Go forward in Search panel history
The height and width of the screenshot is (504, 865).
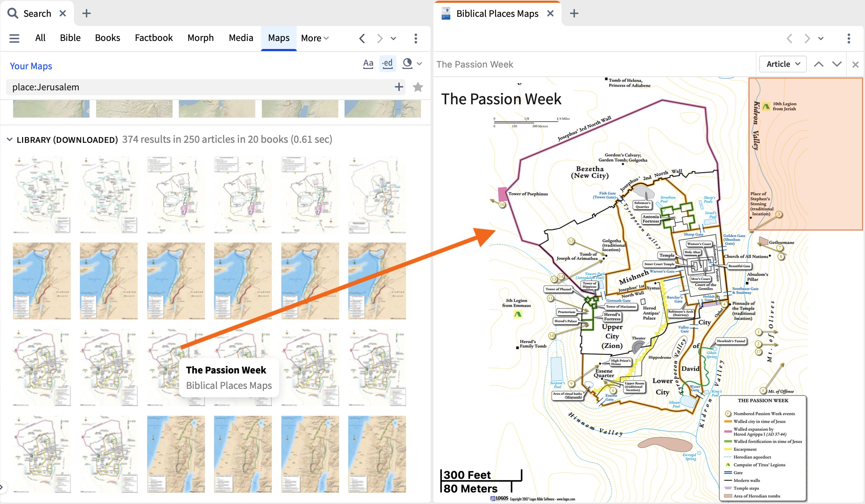tap(379, 38)
